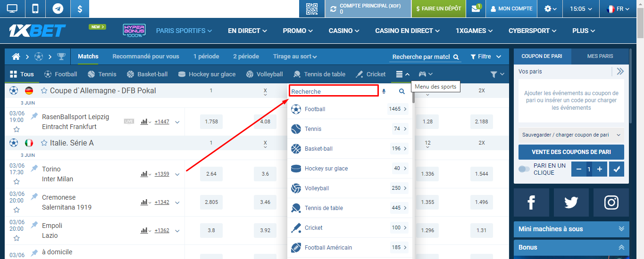The width and height of the screenshot is (644, 259).
Task: Open the settings gear dropdown
Action: pyautogui.click(x=551, y=8)
